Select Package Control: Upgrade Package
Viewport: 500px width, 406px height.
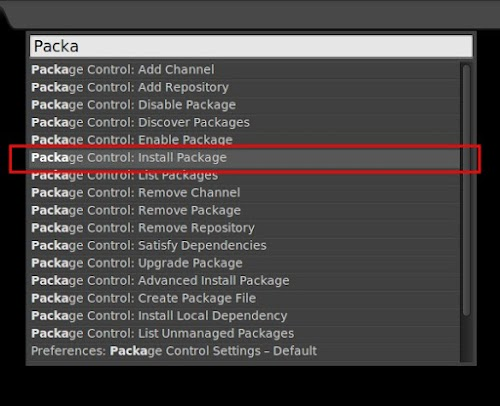point(244,263)
